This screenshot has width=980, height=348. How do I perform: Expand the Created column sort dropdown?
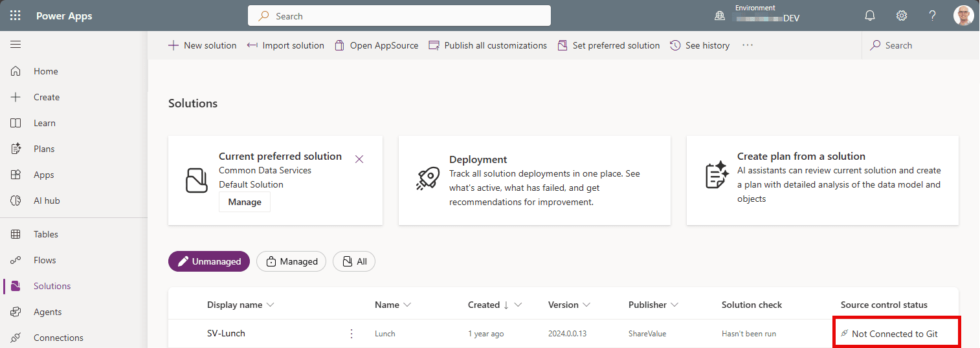click(x=518, y=305)
